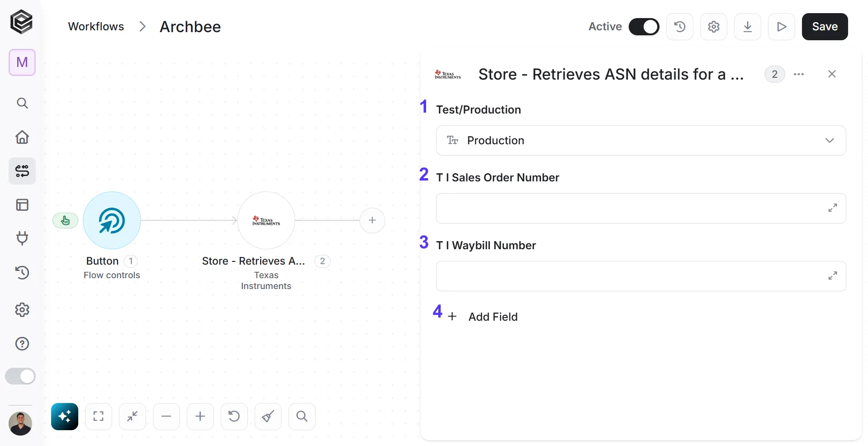The image size is (868, 446).
Task: Toggle the workflow Active switch
Action: [x=644, y=27]
